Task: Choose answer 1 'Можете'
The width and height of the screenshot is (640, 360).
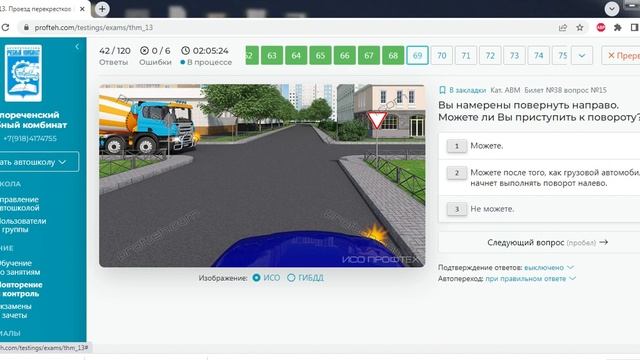Action: point(539,146)
